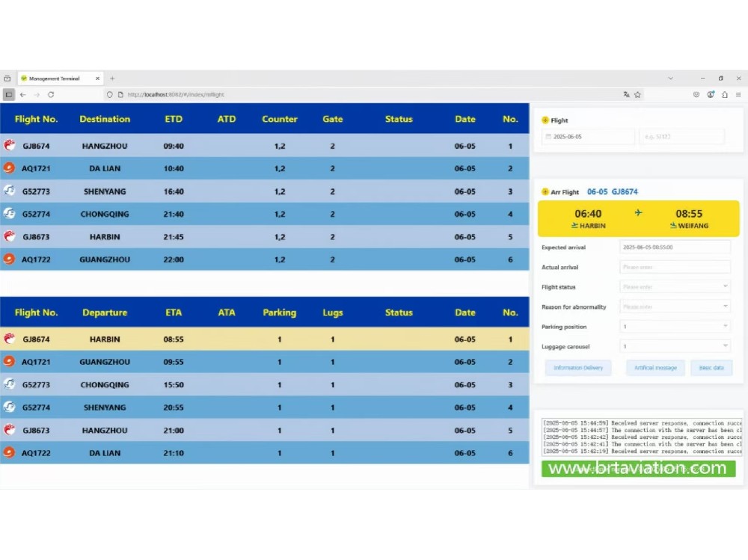Click the yellow icon beside the Arr Flight heading

tap(545, 192)
